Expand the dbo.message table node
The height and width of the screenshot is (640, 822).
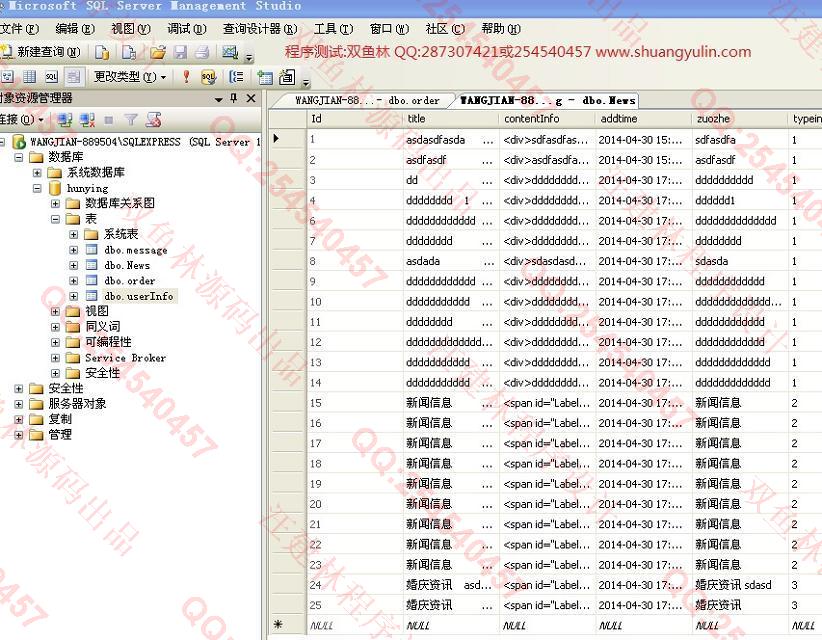(x=73, y=250)
